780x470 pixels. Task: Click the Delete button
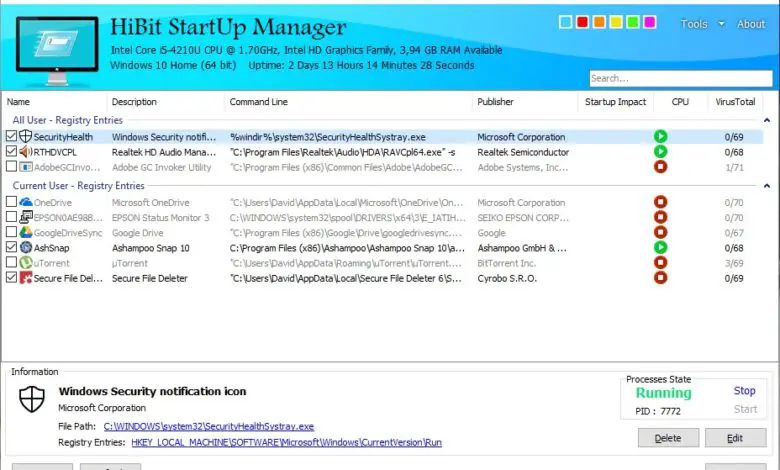(x=668, y=438)
